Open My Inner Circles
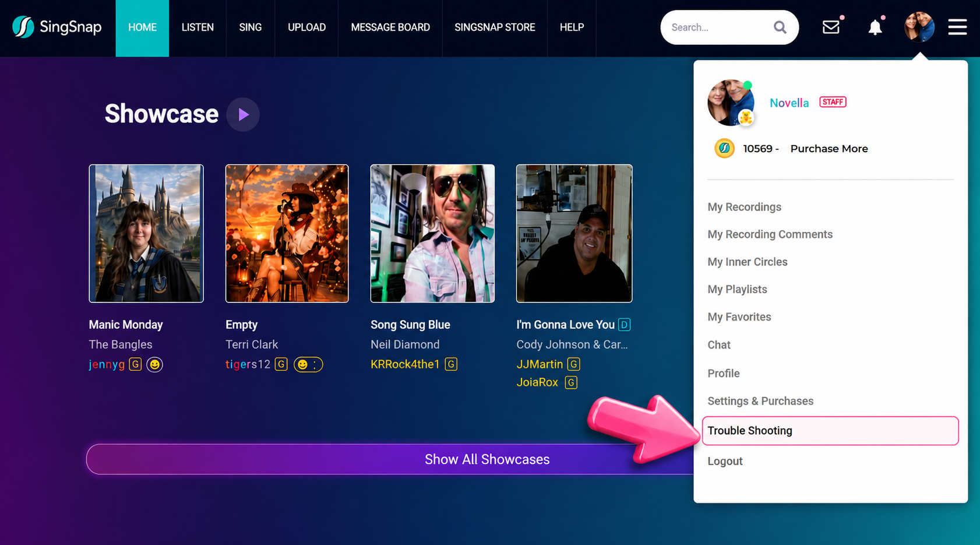Image resolution: width=980 pixels, height=545 pixels. point(747,262)
